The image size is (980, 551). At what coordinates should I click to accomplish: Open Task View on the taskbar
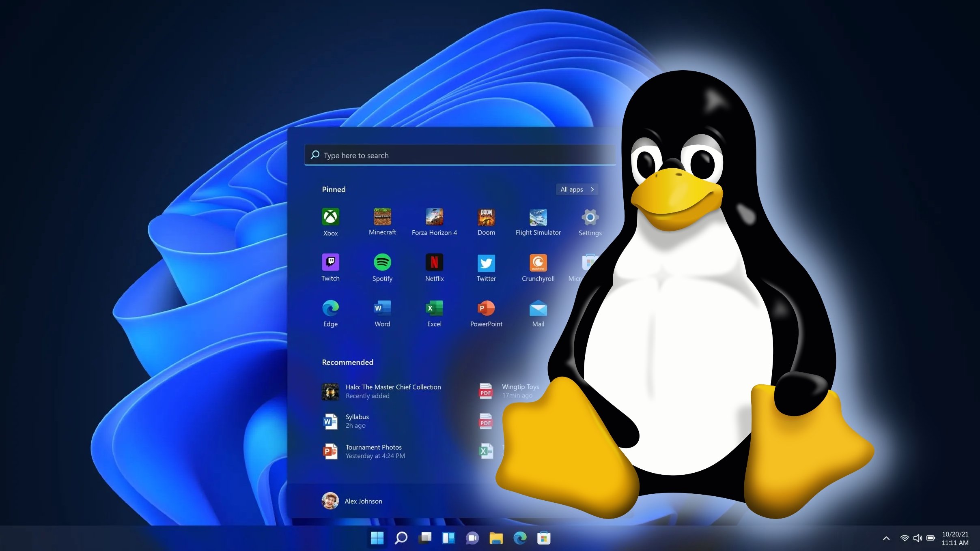425,538
